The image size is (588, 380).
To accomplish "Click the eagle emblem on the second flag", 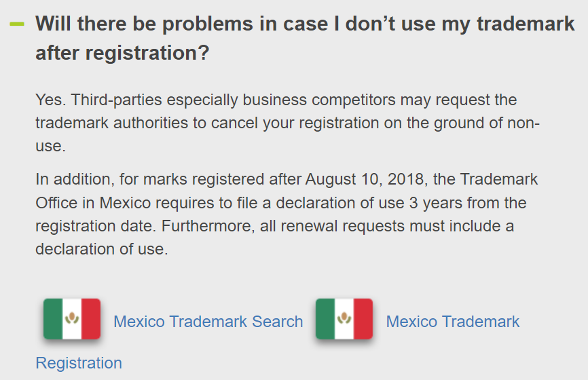I will pyautogui.click(x=344, y=318).
